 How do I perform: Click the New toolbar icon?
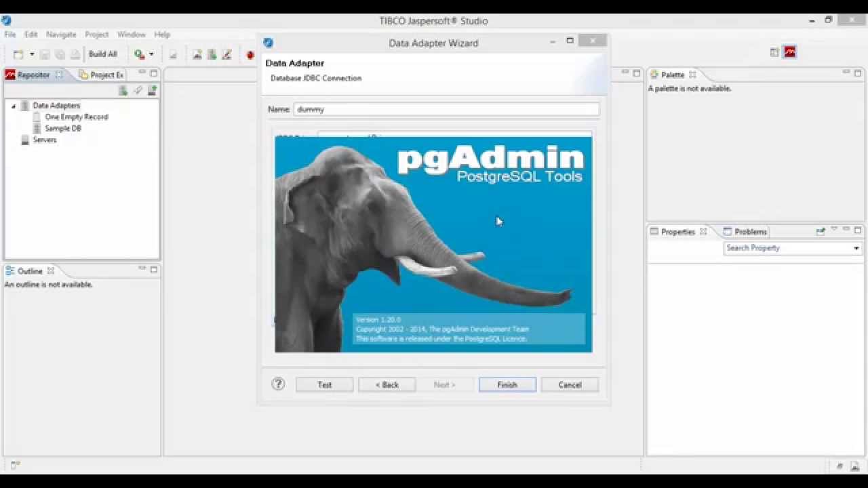click(x=18, y=54)
